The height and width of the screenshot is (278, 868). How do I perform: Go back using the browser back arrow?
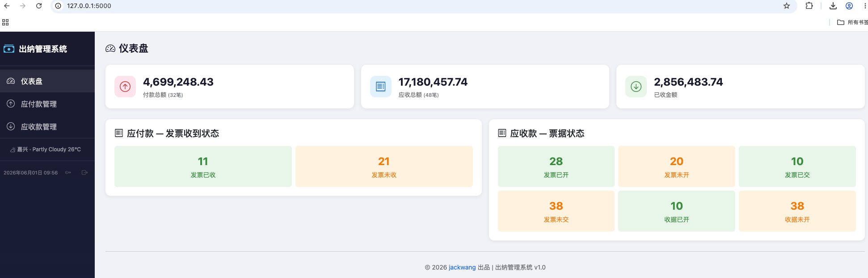(x=7, y=6)
